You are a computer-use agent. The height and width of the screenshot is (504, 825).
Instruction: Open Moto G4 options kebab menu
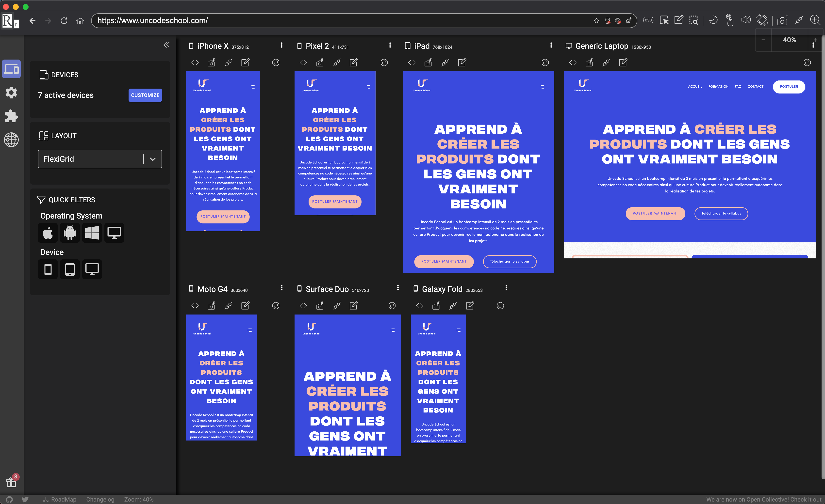(281, 288)
